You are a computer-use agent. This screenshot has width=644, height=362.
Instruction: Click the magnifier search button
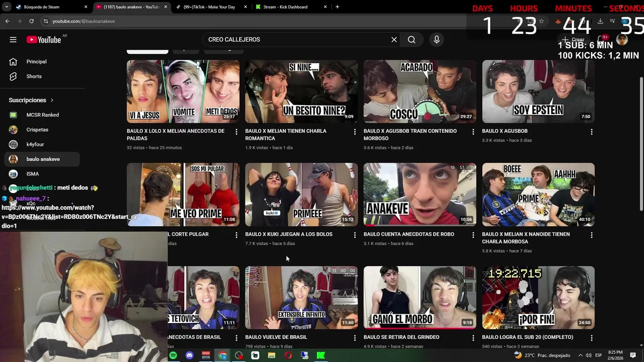[412, 40]
